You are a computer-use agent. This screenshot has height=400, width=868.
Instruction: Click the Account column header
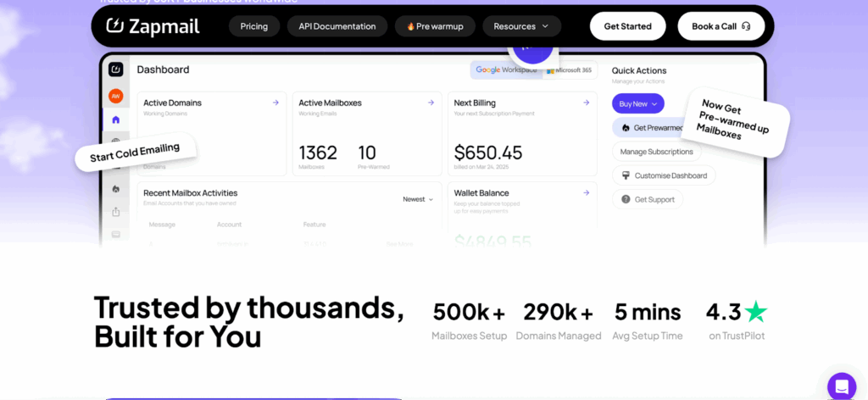pos(229,225)
